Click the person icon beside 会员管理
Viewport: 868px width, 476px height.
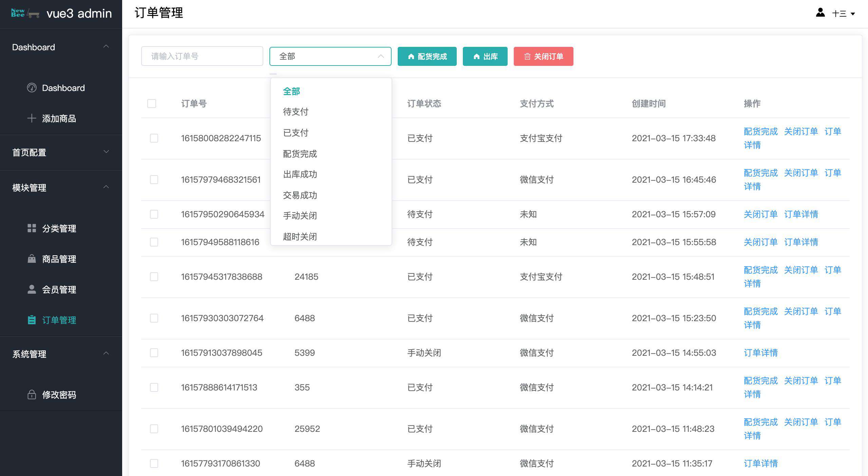32,289
